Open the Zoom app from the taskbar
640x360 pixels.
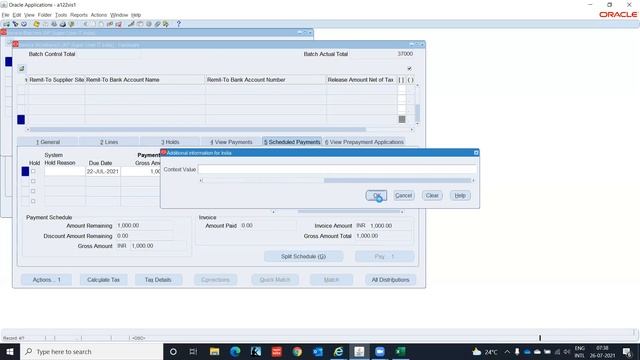(380, 351)
